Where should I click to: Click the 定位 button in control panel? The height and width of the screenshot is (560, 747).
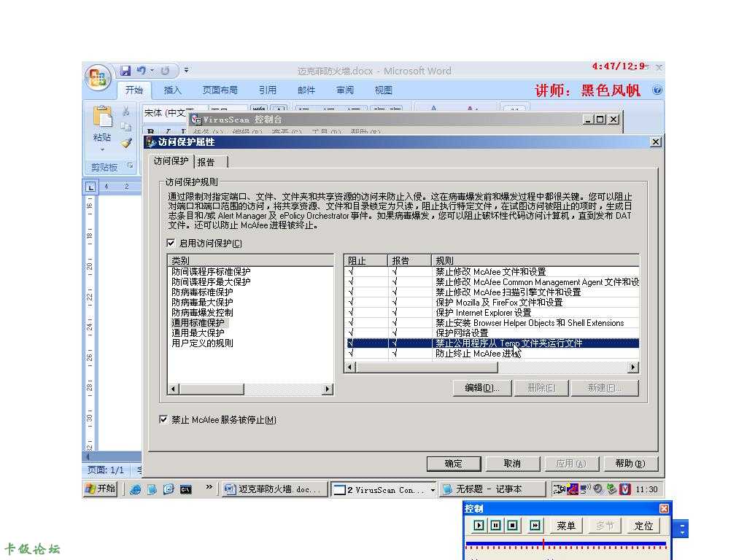pyautogui.click(x=643, y=525)
